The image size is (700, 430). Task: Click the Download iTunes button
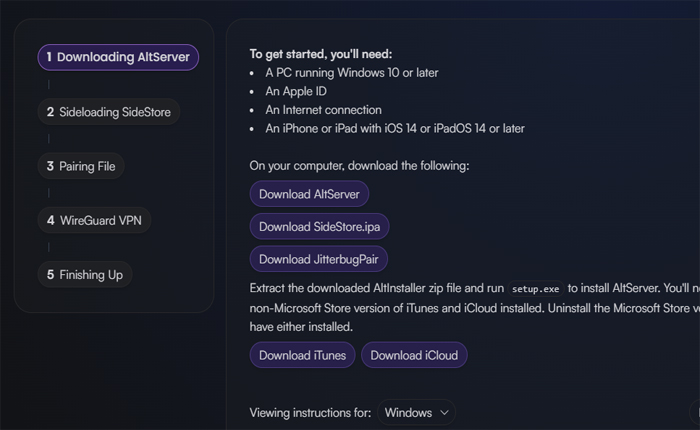(x=302, y=355)
